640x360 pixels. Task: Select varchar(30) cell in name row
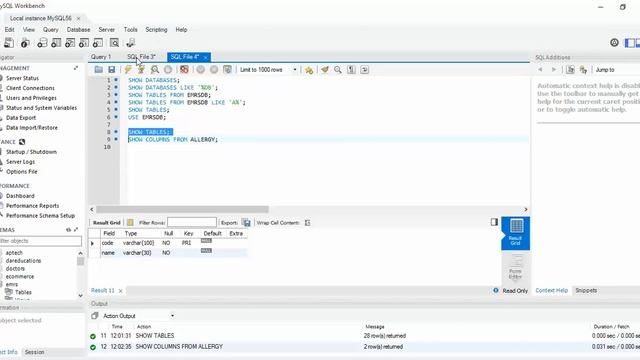pos(137,253)
